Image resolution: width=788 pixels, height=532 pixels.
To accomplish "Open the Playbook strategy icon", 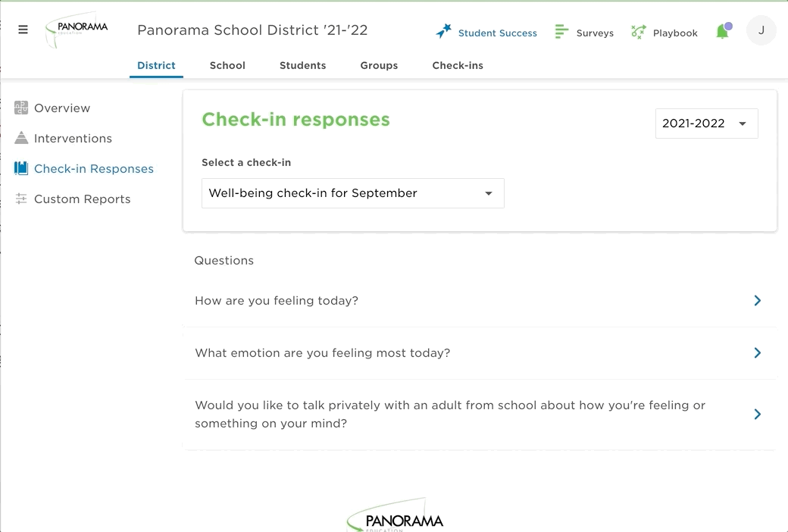I will [x=638, y=32].
